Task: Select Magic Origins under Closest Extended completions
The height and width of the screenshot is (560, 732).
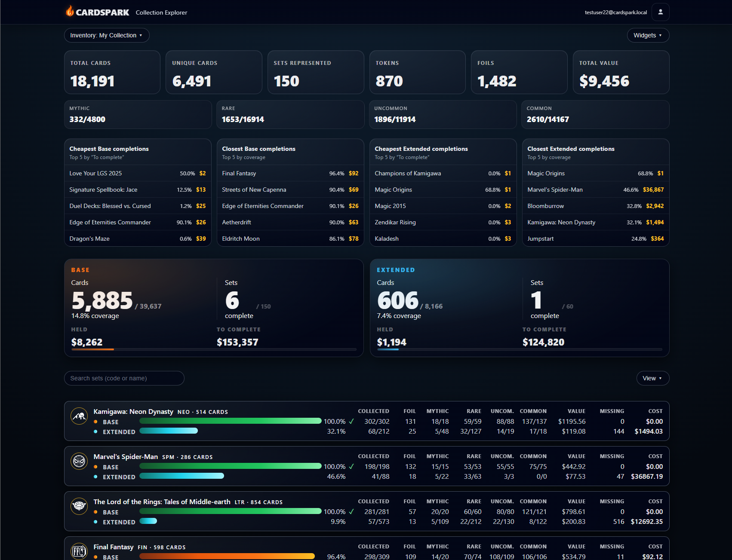Action: coord(595,173)
